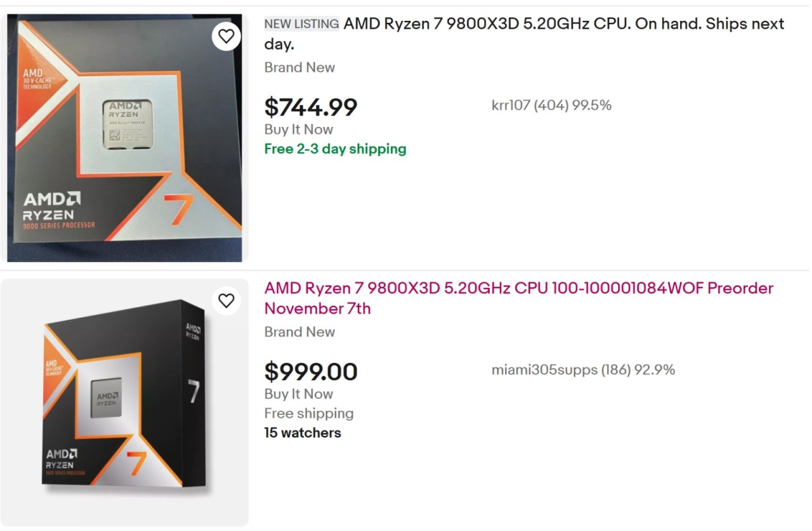This screenshot has height=531, width=812.
Task: Open the boxed Ryzen 7 photo thumbnail
Action: click(124, 138)
